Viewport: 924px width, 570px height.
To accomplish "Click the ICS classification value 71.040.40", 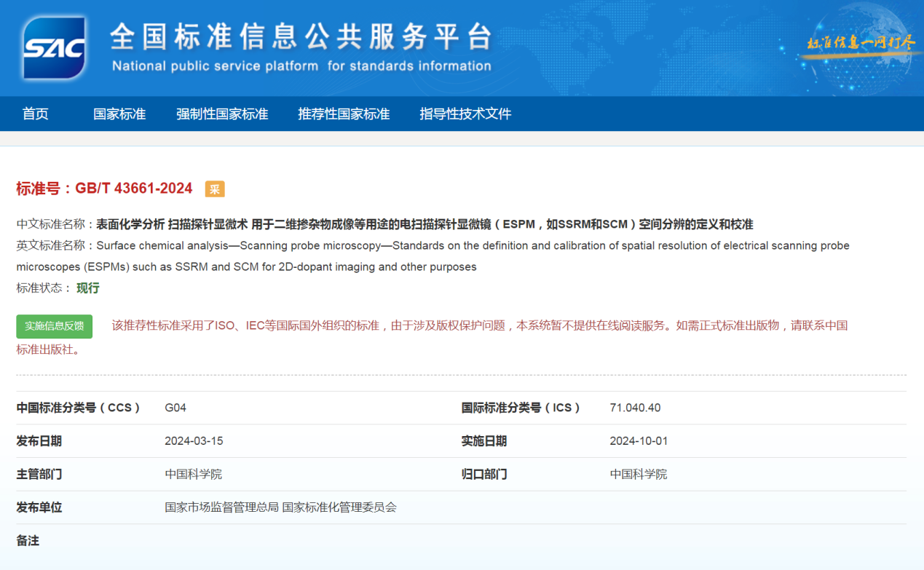I will click(635, 408).
